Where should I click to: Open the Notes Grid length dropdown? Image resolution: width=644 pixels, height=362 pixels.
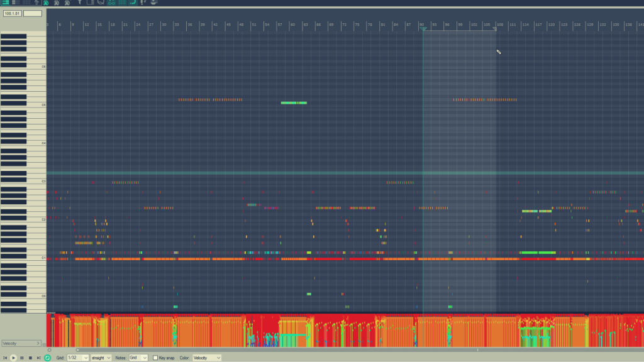[x=138, y=358]
